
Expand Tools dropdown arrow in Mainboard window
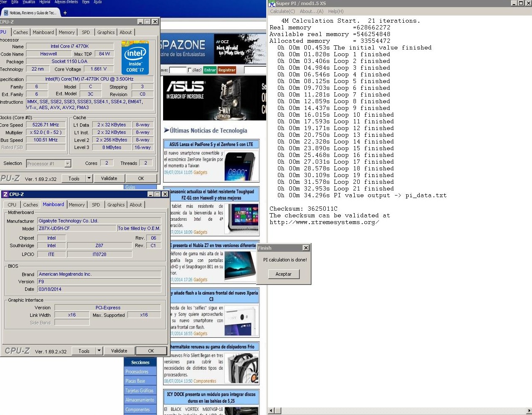tap(99, 351)
